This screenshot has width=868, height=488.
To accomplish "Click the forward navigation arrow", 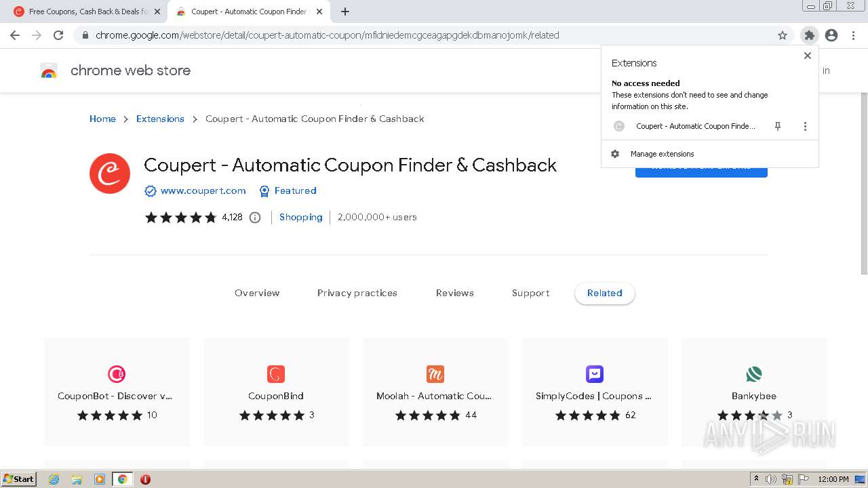I will click(x=37, y=35).
